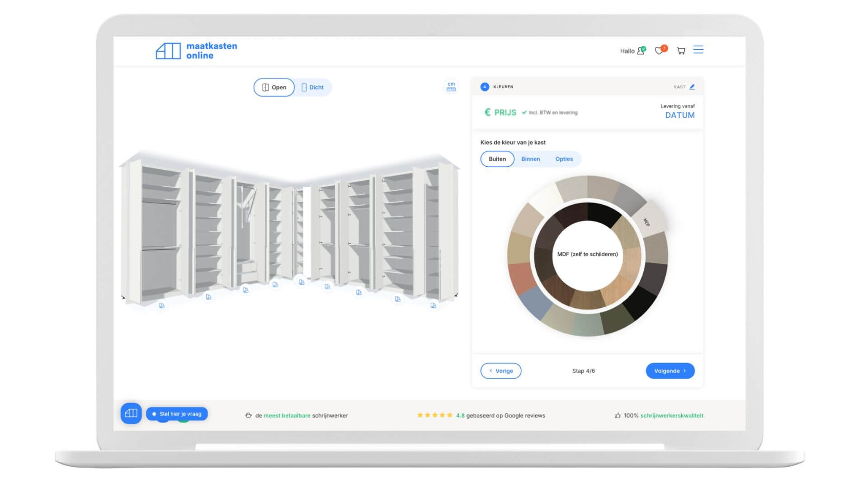The height and width of the screenshot is (488, 868).
Task: Open the chat widget in the bottom-left corner
Action: 131,413
